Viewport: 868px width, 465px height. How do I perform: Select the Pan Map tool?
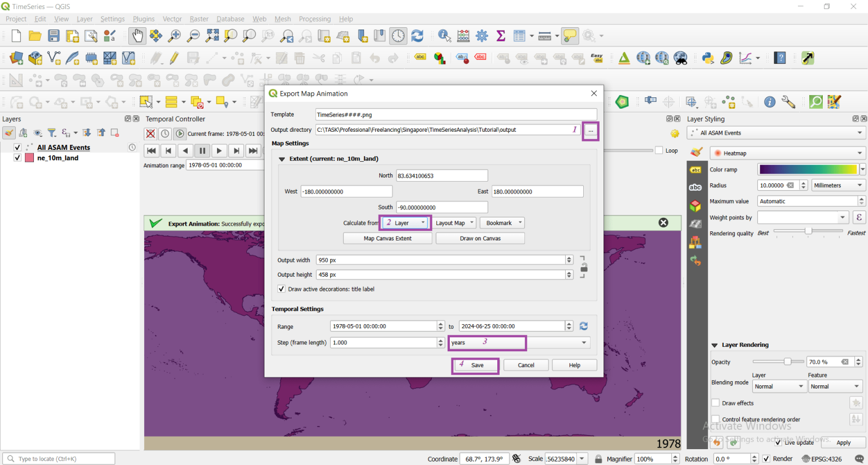[x=137, y=35]
